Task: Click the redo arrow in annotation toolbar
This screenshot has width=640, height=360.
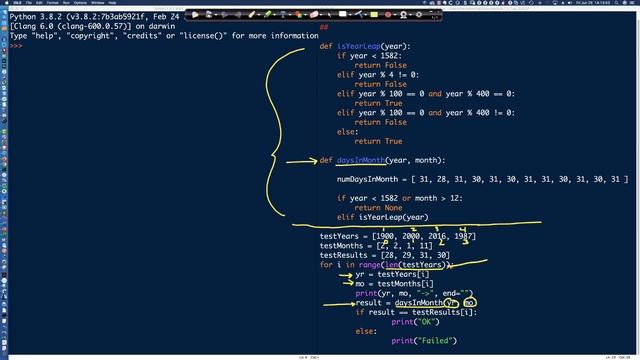Action: click(238, 15)
